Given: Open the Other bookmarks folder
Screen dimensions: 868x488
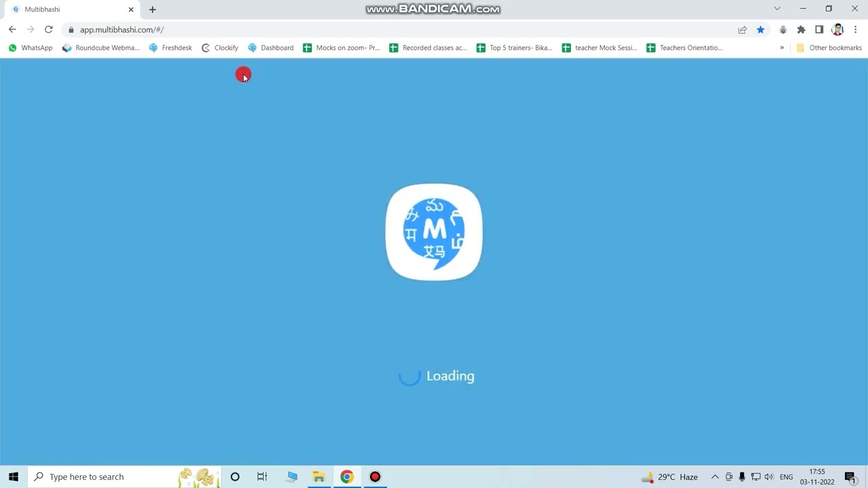Looking at the screenshot, I should pyautogui.click(x=829, y=48).
